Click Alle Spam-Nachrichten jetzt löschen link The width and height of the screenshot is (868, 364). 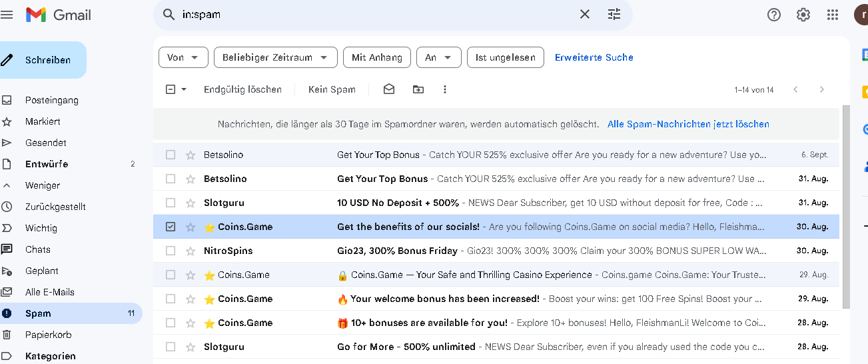pyautogui.click(x=688, y=124)
